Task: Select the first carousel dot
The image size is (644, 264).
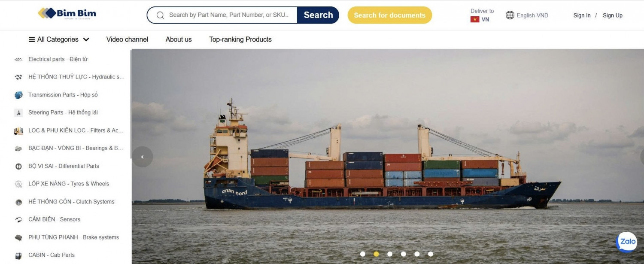Action: click(x=363, y=254)
